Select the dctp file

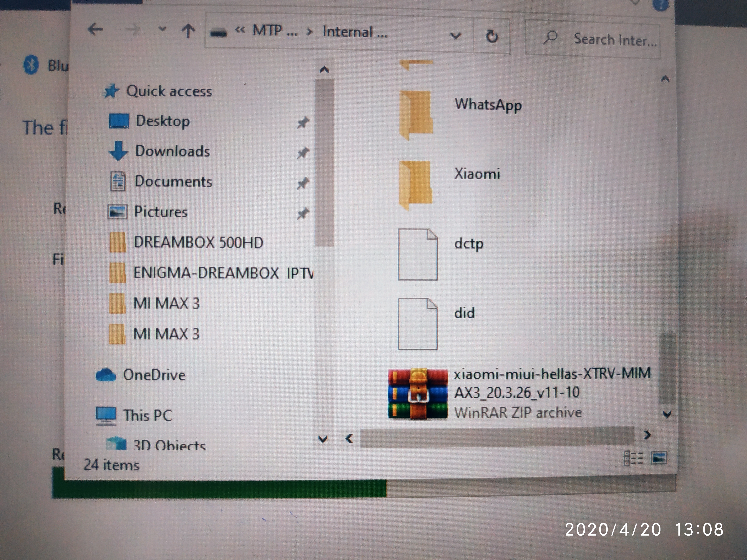(x=469, y=244)
